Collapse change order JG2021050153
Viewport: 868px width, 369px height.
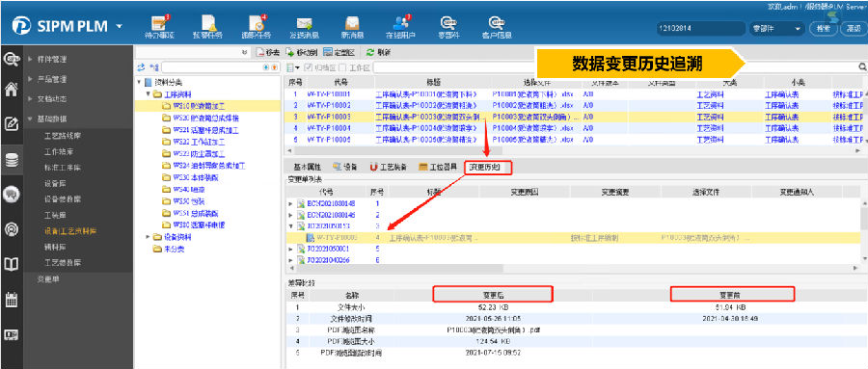[x=291, y=226]
